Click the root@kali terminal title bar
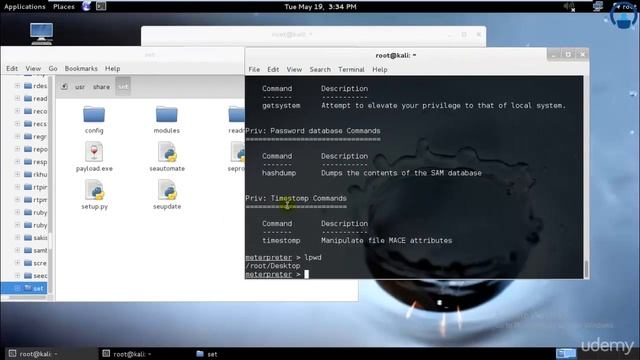Screen dimensions: 640x360 pyautogui.click(x=396, y=55)
